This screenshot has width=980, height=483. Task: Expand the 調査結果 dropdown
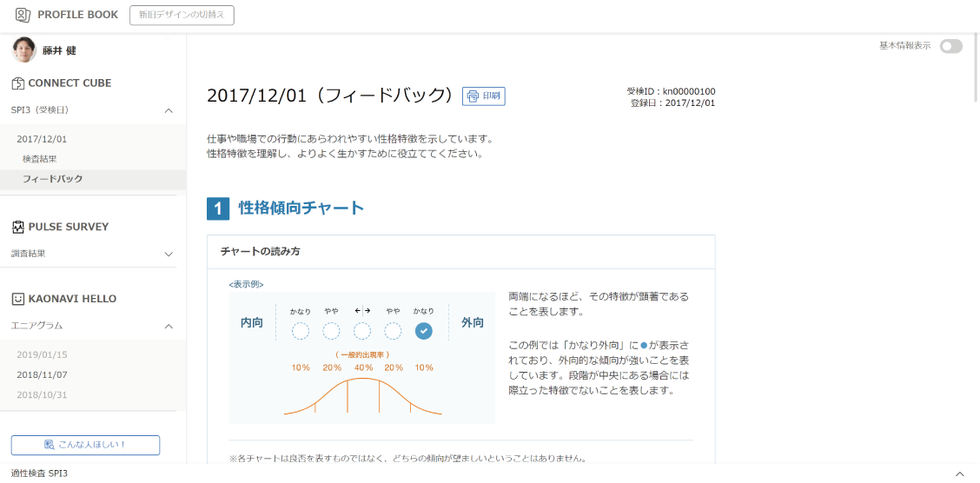pyautogui.click(x=169, y=254)
